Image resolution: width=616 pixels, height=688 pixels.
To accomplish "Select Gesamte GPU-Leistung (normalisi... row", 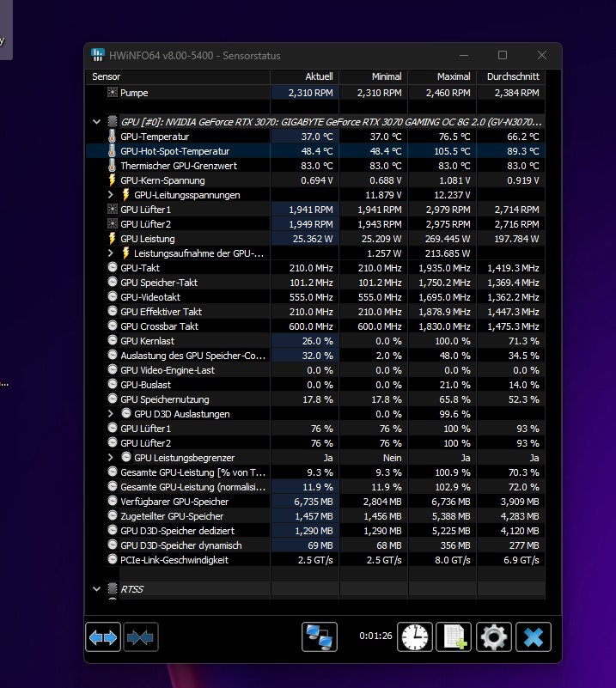I will tap(193, 487).
